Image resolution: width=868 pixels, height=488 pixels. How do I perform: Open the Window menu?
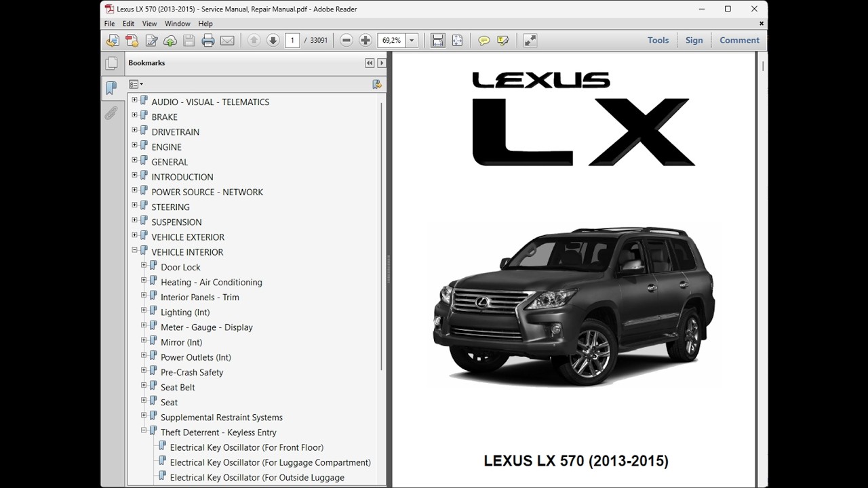tap(178, 24)
